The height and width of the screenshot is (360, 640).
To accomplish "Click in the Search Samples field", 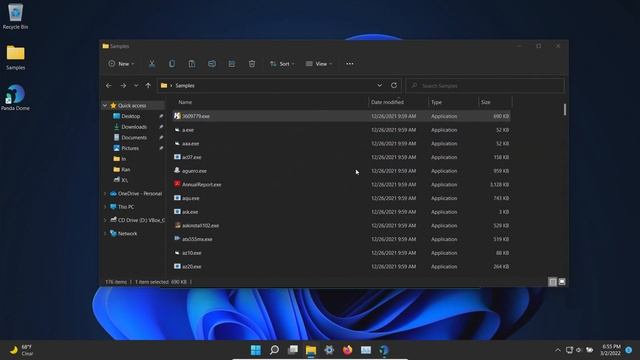I will coord(485,85).
